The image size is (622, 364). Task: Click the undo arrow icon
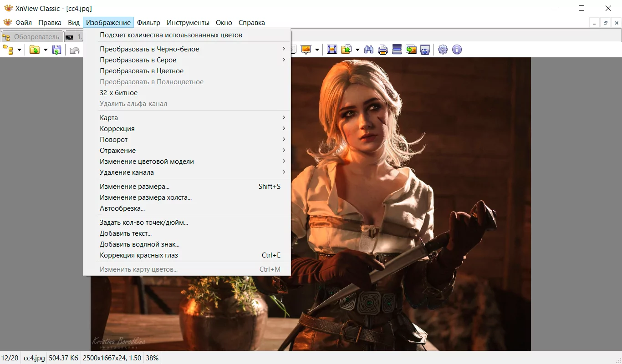75,50
